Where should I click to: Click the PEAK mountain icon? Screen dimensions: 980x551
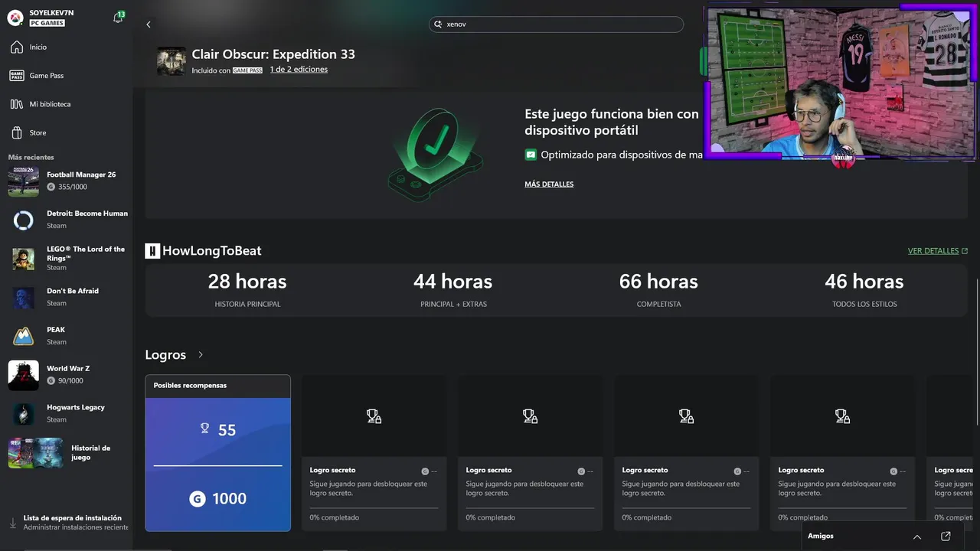click(x=23, y=336)
